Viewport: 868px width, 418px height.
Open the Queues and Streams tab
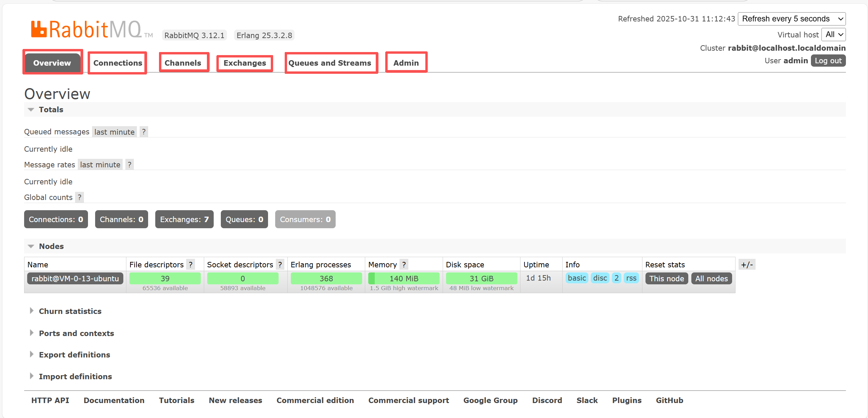click(330, 63)
